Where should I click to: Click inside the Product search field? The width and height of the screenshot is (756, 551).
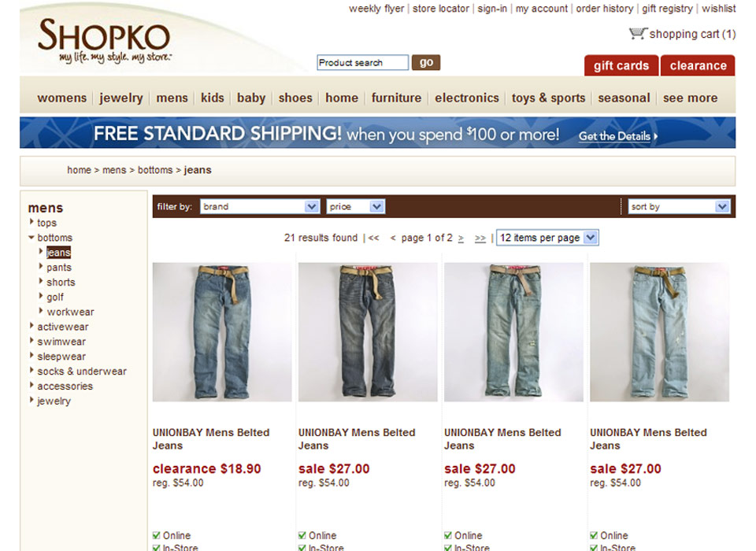[x=362, y=63]
